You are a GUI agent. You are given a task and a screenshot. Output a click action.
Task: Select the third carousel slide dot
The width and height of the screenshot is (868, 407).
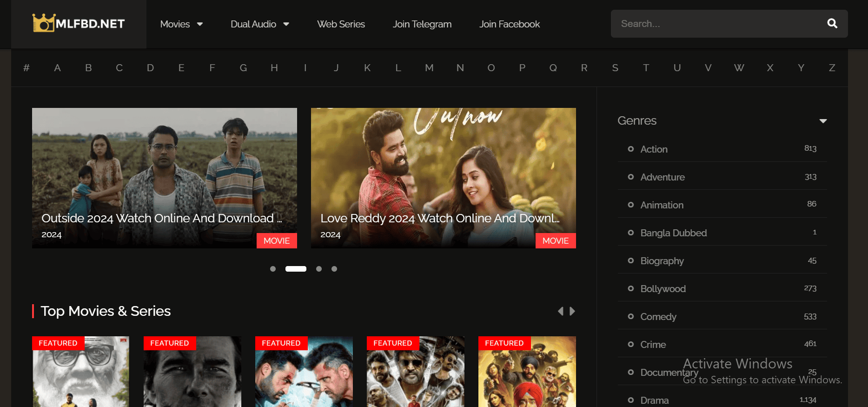tap(319, 269)
